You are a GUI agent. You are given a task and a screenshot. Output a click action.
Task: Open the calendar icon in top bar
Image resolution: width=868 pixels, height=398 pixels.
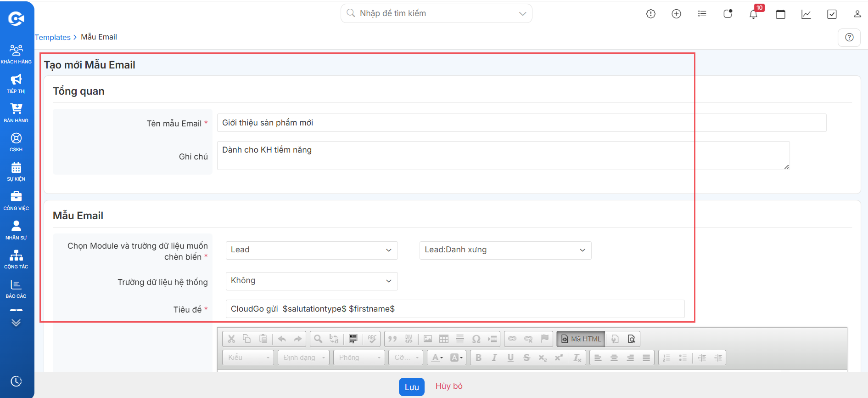(780, 14)
